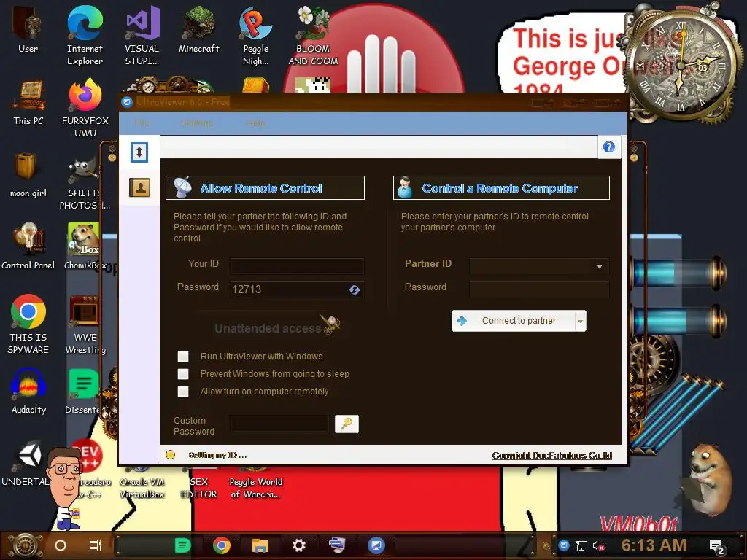Open the Peggle World of Warcra... icon
The height and width of the screenshot is (560, 747).
[x=256, y=482]
